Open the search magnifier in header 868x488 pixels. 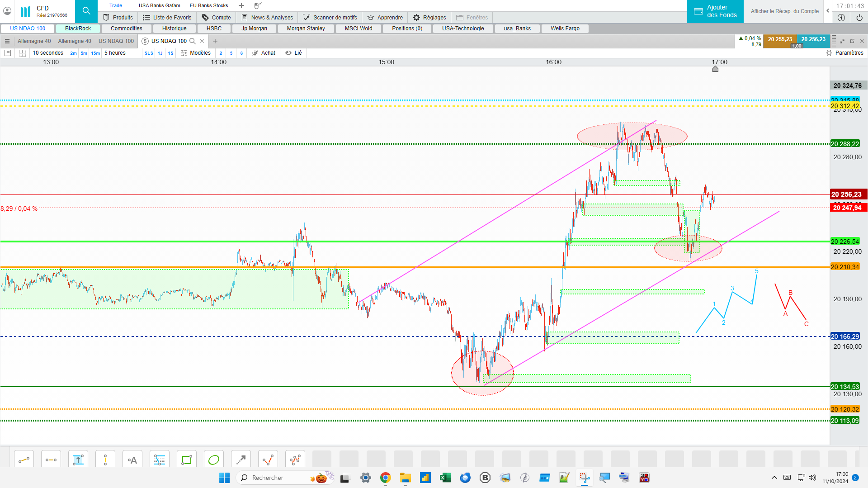[86, 11]
